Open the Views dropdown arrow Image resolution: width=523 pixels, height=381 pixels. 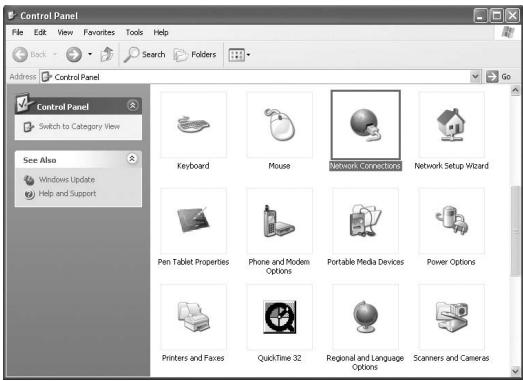(248, 55)
